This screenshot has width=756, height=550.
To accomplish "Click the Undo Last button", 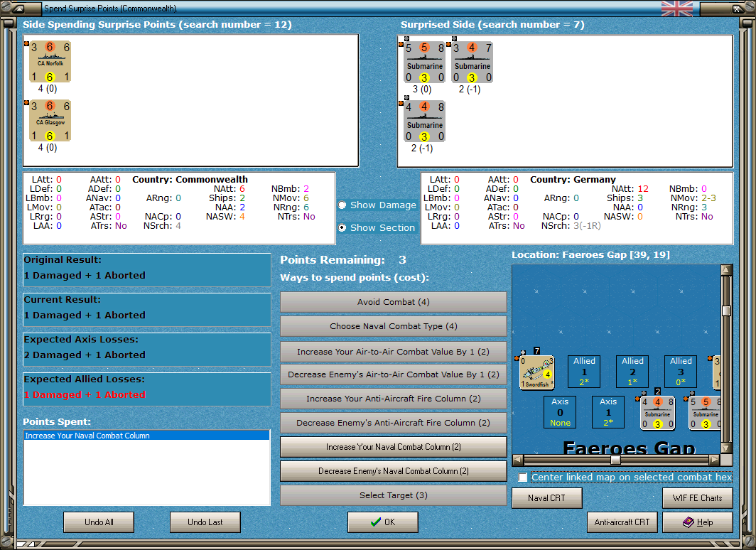I will coord(205,522).
